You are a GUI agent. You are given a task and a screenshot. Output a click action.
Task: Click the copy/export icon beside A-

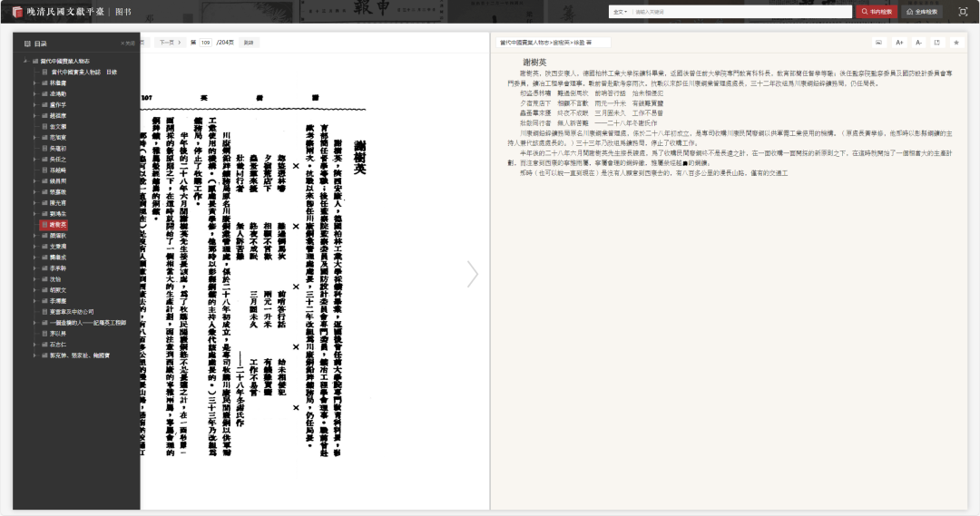point(936,43)
